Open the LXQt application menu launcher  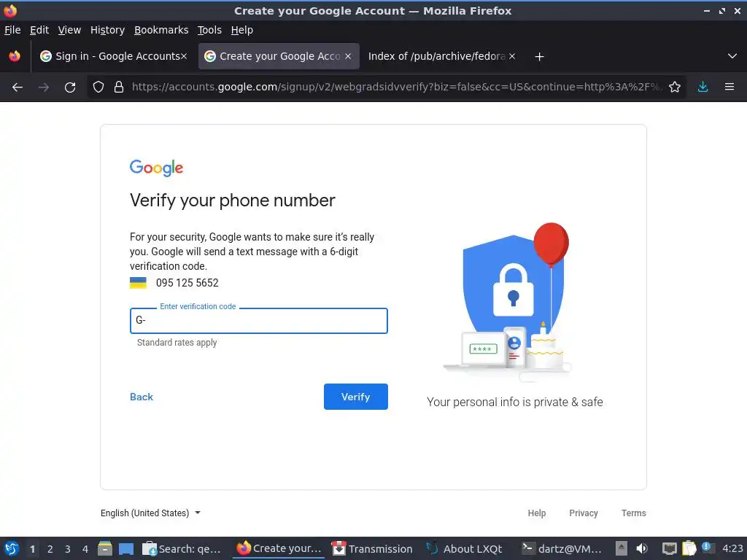(12, 548)
